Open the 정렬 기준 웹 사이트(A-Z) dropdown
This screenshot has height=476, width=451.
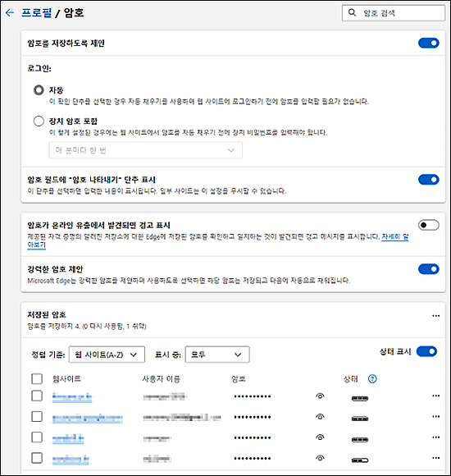coord(107,355)
